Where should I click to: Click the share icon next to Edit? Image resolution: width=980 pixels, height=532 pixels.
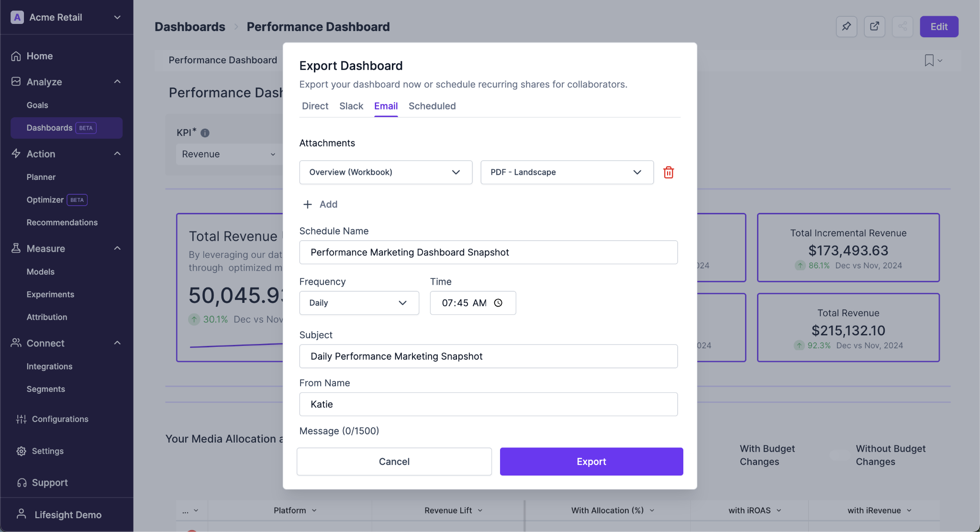pos(902,27)
